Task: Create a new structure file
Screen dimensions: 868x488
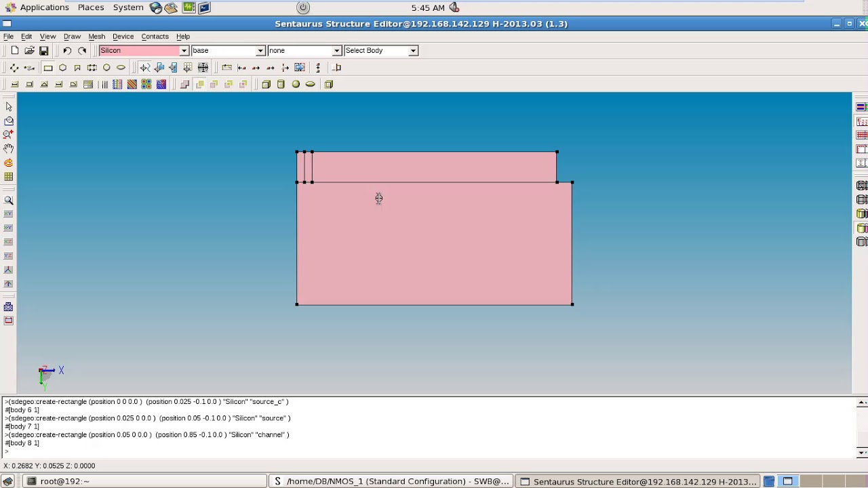Action: tap(15, 51)
